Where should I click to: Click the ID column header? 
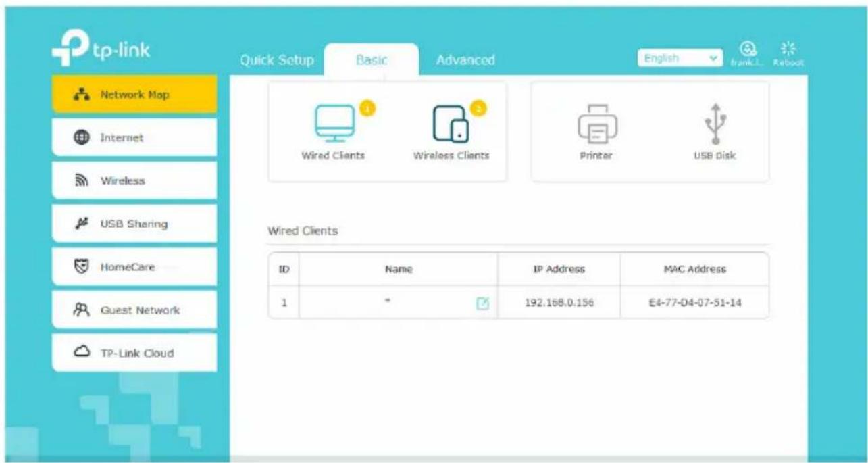tap(284, 269)
